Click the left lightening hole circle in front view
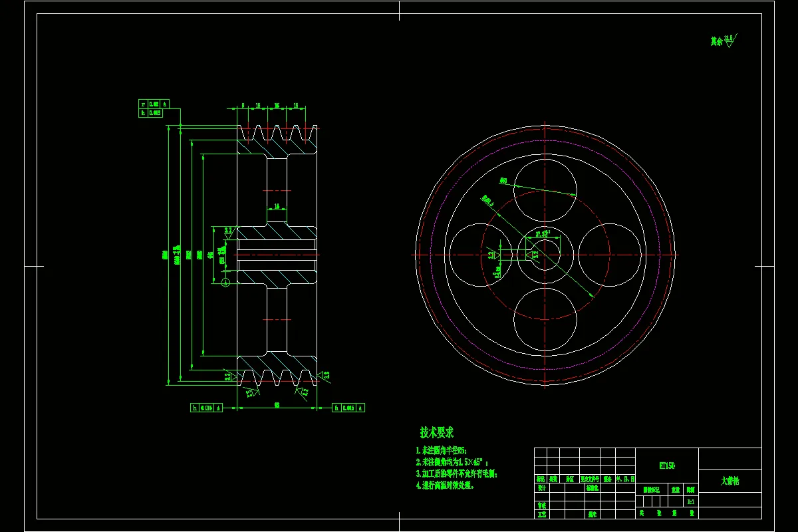Screen dimensions: 798x532 click(481, 255)
